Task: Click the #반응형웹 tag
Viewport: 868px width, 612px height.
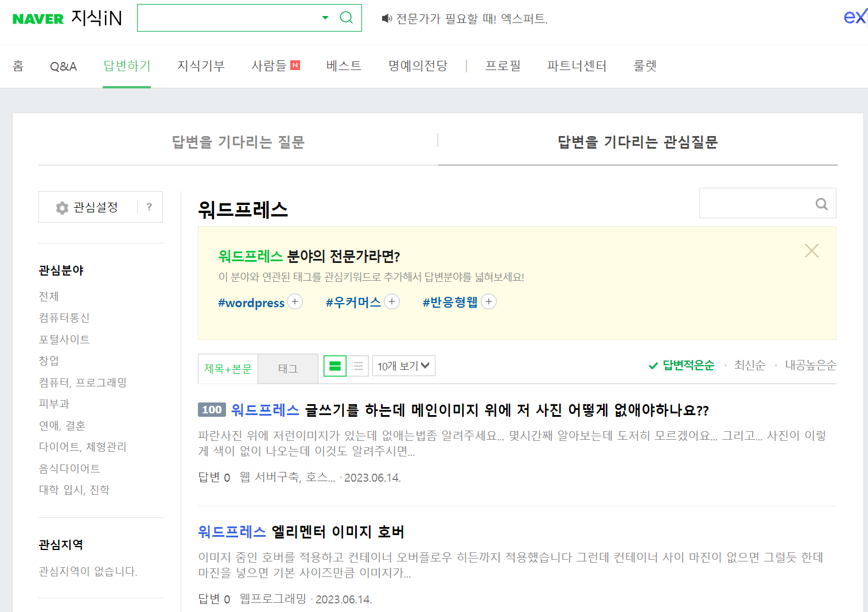Action: pyautogui.click(x=450, y=302)
